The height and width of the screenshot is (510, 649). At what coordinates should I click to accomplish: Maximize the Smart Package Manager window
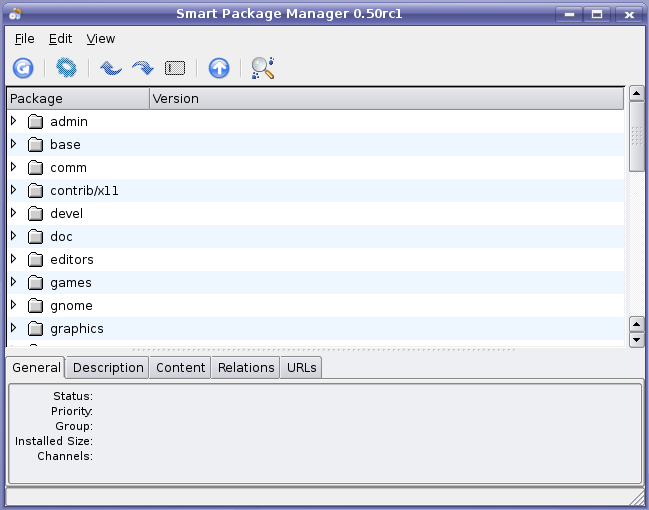[597, 14]
